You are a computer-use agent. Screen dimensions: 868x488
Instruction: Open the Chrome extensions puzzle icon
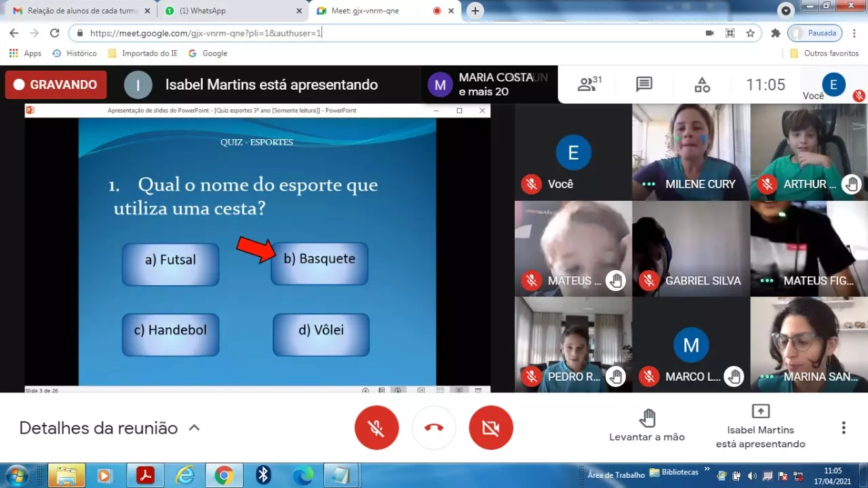776,33
